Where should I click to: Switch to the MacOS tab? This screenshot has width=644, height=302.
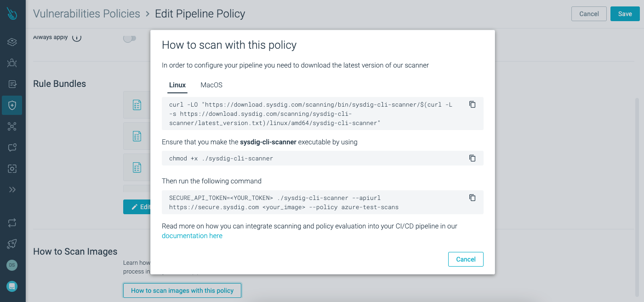pyautogui.click(x=211, y=85)
